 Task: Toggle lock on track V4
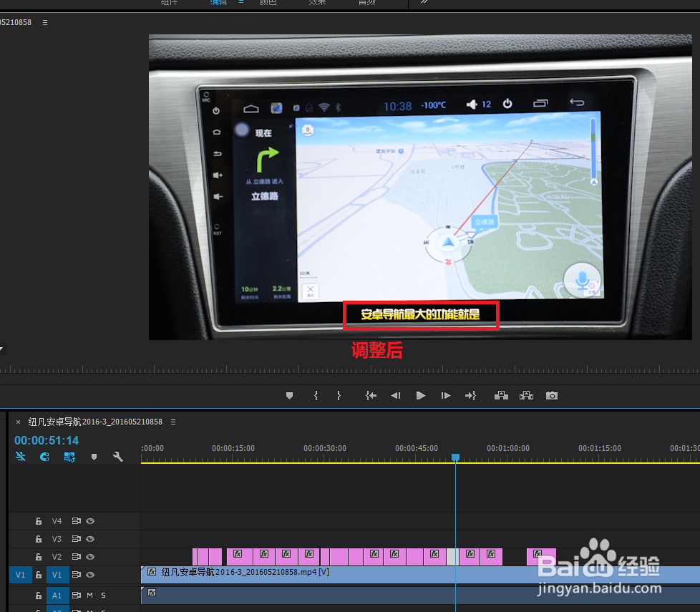39,521
